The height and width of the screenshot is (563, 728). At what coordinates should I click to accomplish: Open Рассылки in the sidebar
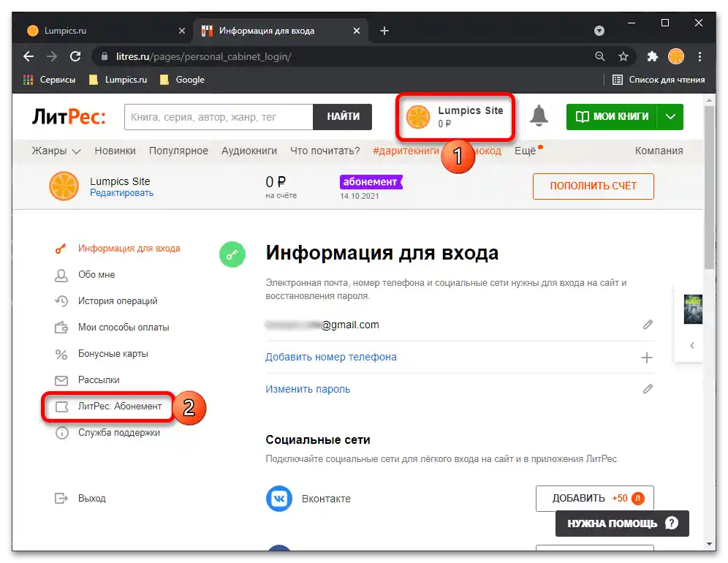(x=99, y=380)
